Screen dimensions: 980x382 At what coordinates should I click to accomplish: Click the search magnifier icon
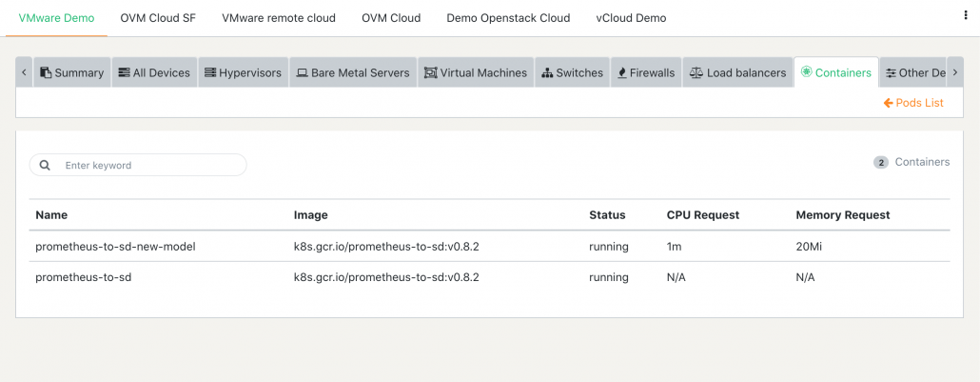click(45, 166)
